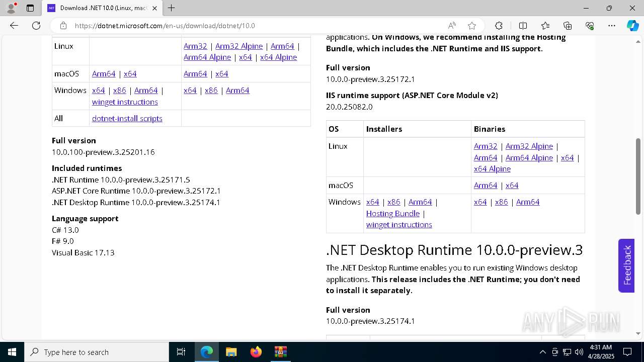Open Task View from taskbar
Viewport: 644px width, 362px height.
pos(181,352)
